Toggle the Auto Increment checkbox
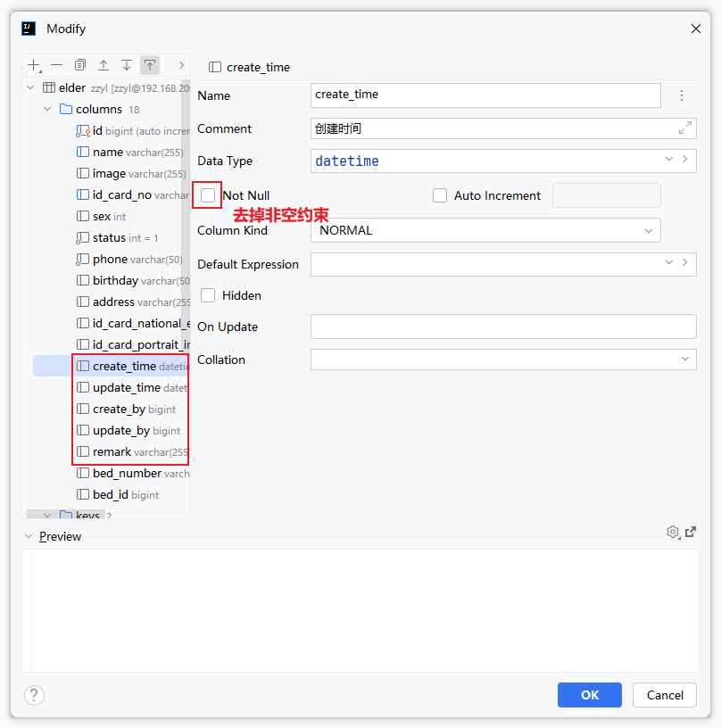The width and height of the screenshot is (721, 728). [440, 195]
